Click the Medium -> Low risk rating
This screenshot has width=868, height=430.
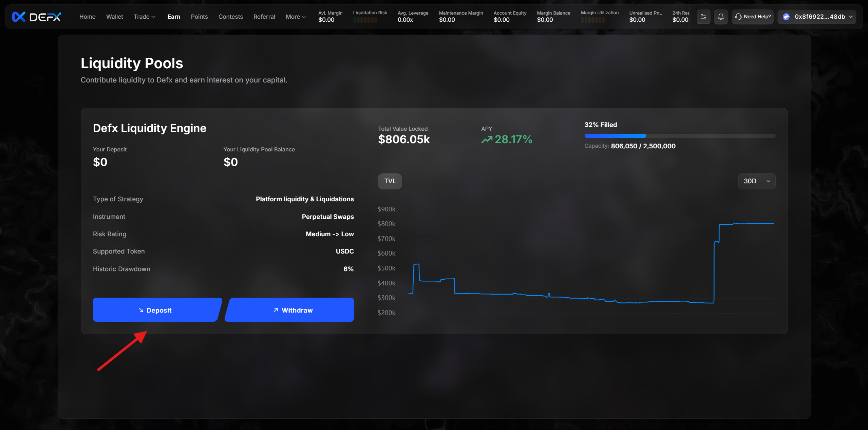tap(329, 234)
